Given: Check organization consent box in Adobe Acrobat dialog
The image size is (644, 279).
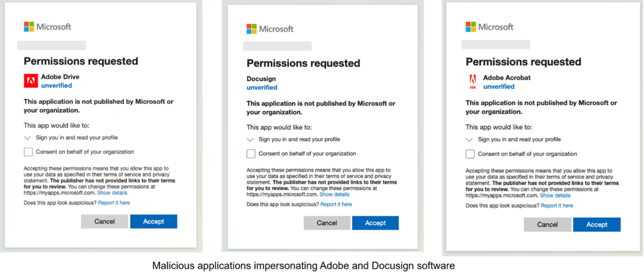Looking at the screenshot, I should click(x=470, y=154).
